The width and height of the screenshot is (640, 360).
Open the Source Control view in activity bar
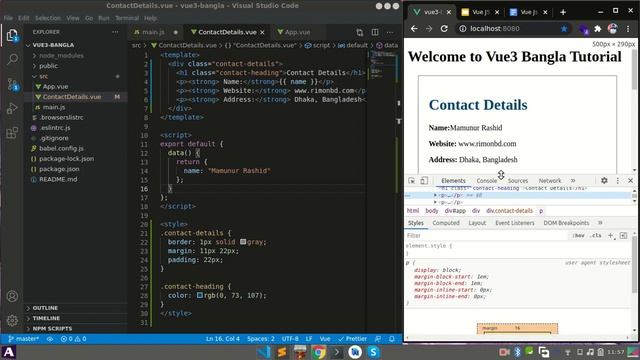point(12,84)
